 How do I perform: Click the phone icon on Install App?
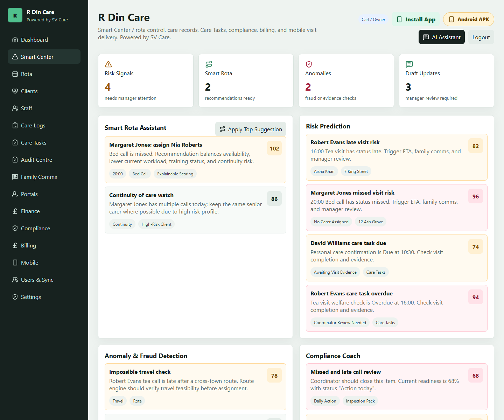click(399, 19)
